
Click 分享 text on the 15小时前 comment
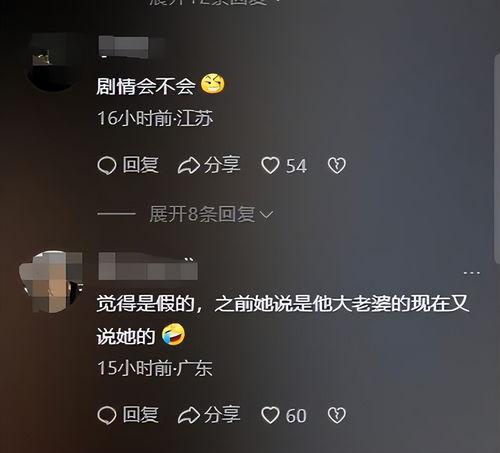(x=222, y=415)
